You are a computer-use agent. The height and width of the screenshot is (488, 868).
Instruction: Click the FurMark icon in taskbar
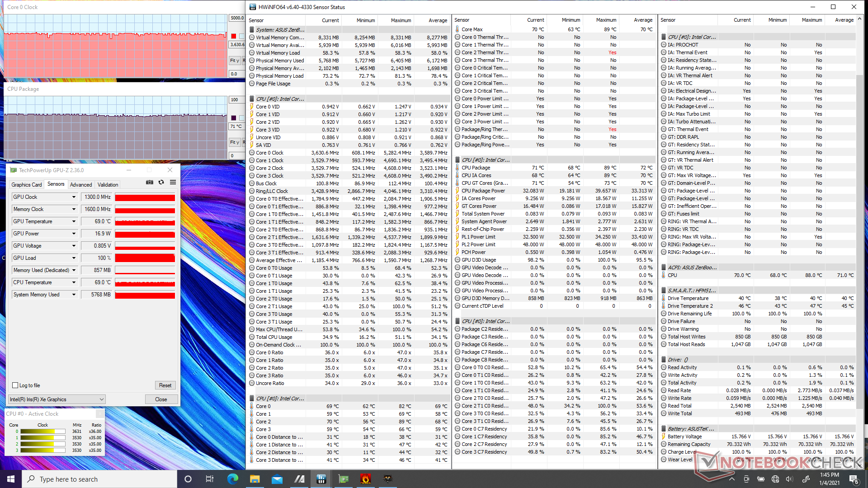pos(365,479)
